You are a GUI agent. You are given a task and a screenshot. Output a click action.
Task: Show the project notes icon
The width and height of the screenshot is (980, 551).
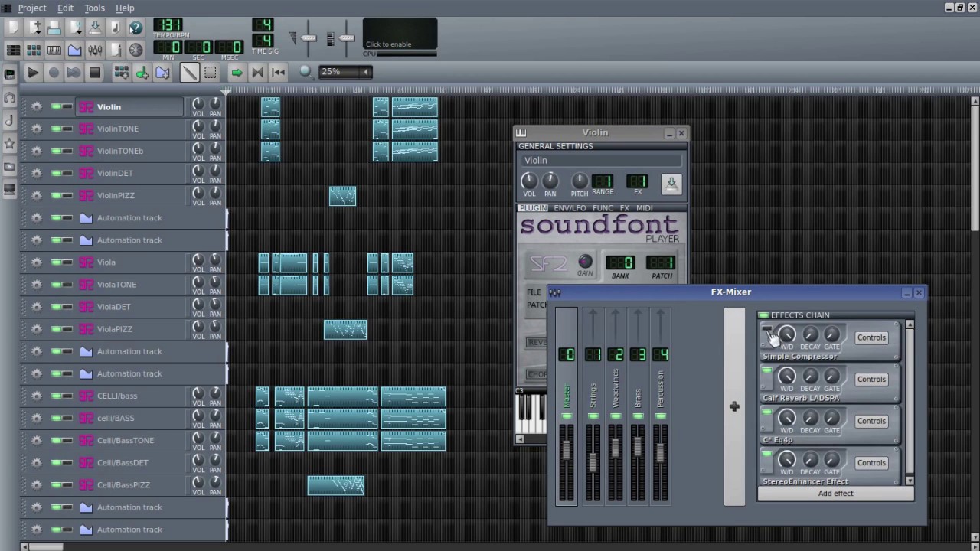click(116, 51)
